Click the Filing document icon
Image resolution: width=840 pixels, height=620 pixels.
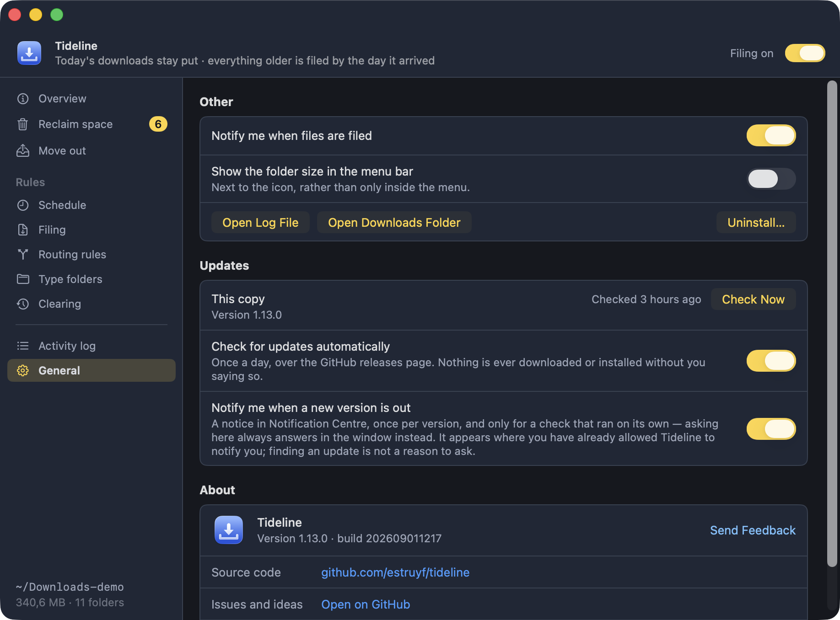pos(23,230)
